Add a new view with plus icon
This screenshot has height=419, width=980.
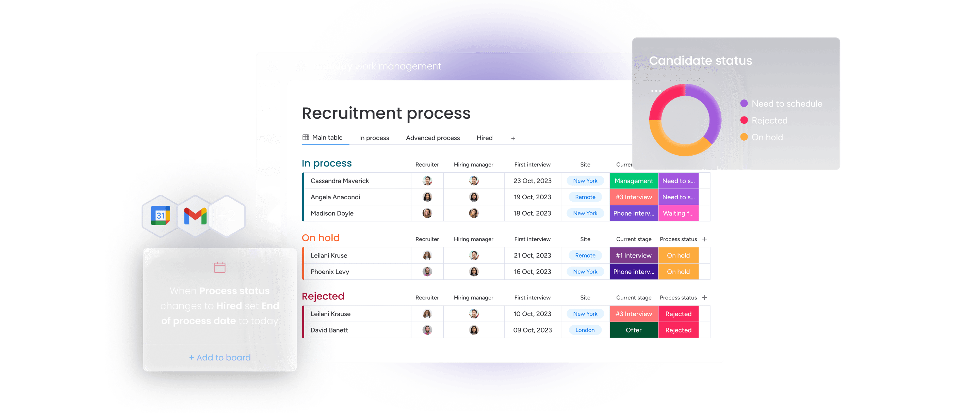click(513, 138)
